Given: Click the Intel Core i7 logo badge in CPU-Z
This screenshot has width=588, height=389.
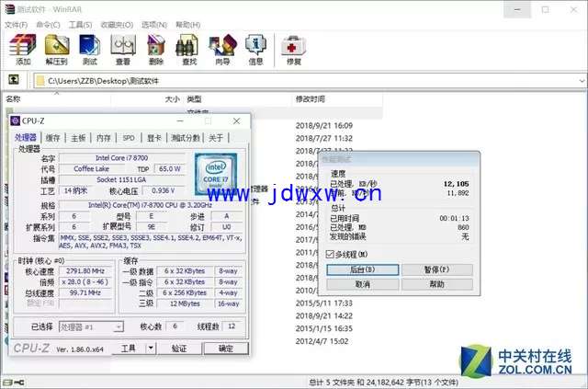Looking at the screenshot, I should point(216,174).
